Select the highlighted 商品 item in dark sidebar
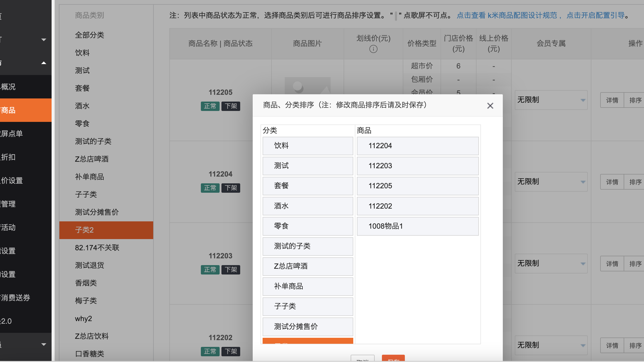The image size is (644, 362). point(26,110)
